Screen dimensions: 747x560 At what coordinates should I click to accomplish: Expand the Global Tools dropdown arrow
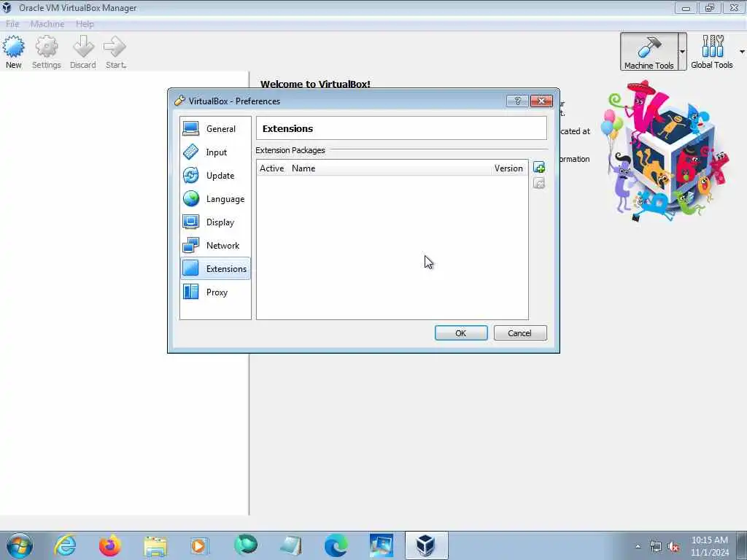pos(742,52)
